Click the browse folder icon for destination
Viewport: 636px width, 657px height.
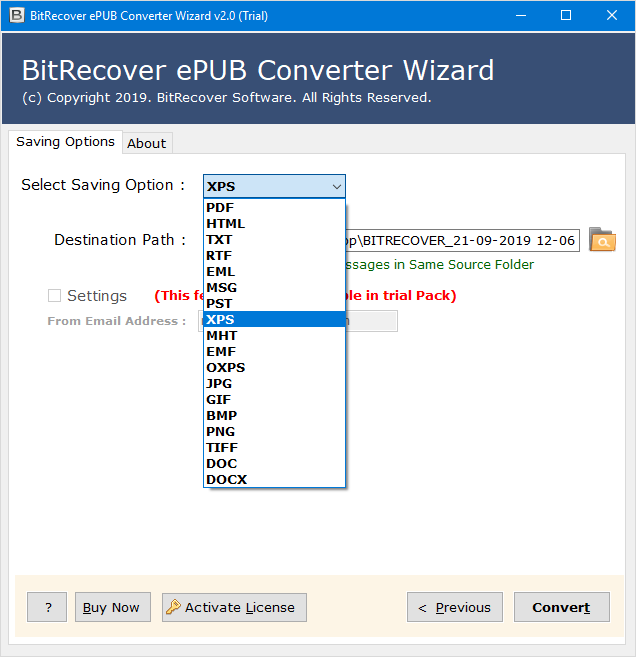[x=602, y=240]
